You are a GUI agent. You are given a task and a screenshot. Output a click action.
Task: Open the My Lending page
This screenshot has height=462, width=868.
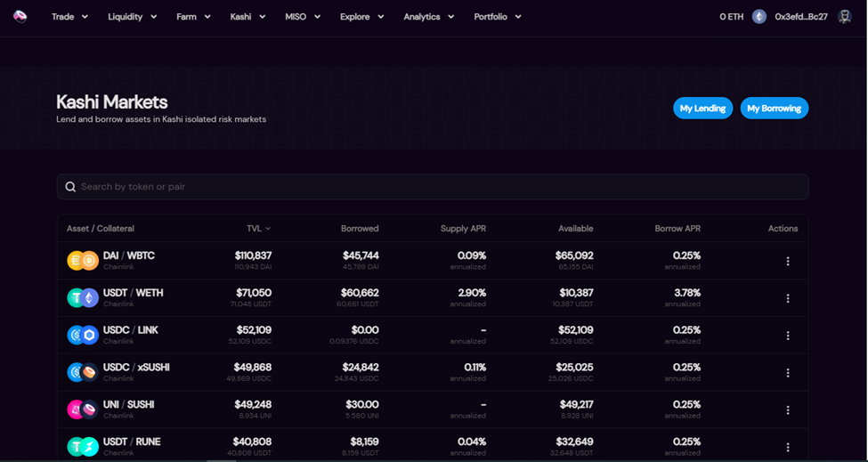point(703,109)
